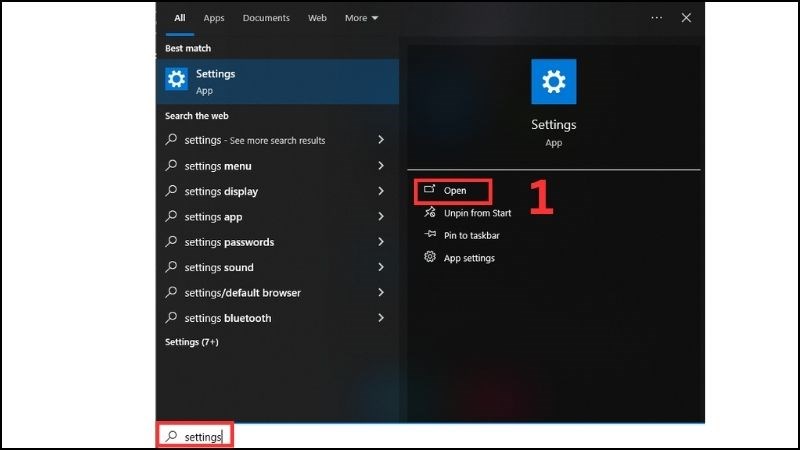Click the Open icon in the preview pane

pyautogui.click(x=430, y=189)
